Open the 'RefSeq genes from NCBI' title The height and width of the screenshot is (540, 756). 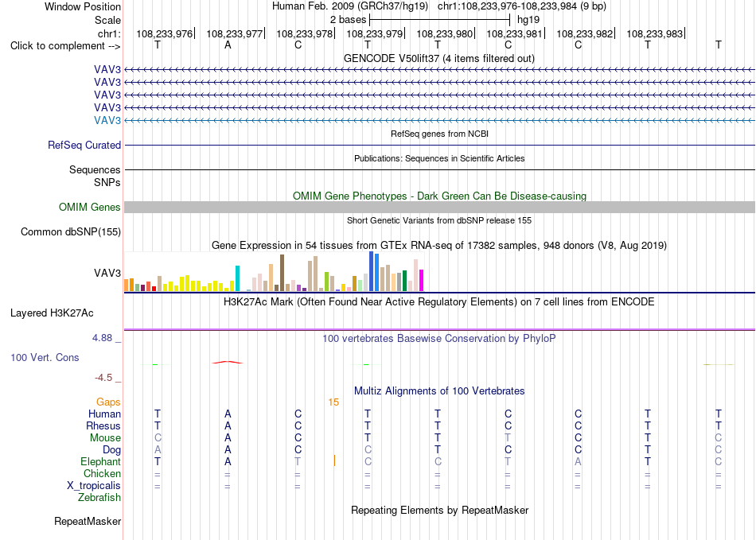[440, 134]
